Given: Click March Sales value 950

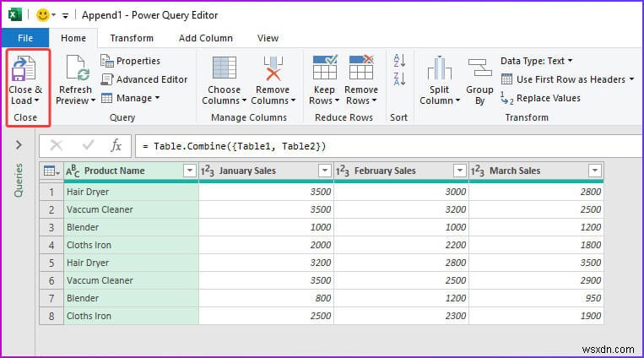Looking at the screenshot, I should (537, 298).
